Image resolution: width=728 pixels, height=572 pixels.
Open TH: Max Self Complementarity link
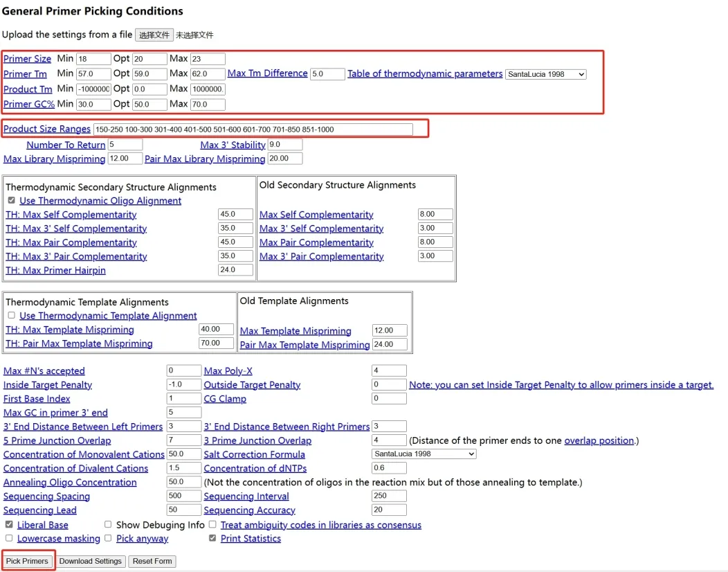point(71,215)
